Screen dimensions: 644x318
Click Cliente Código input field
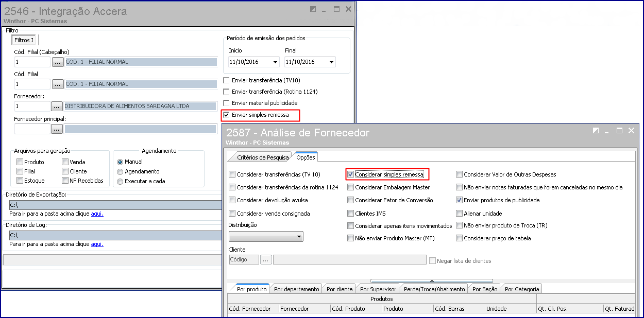coord(244,260)
